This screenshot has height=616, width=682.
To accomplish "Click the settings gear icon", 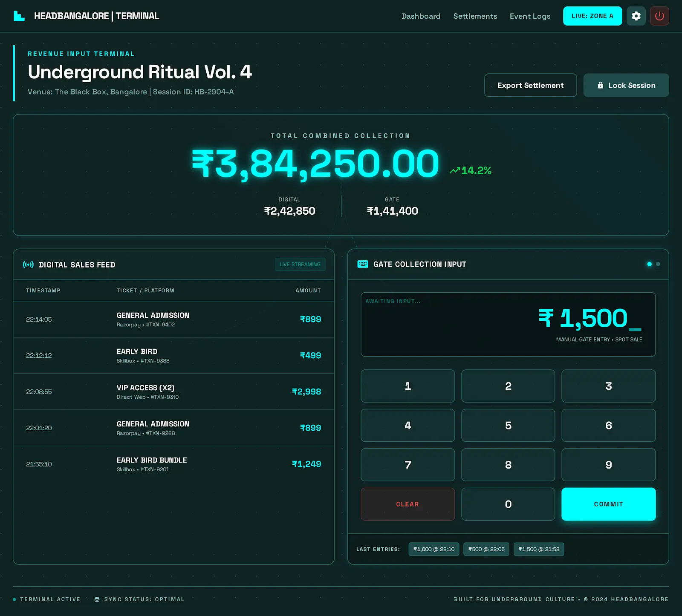I will [x=636, y=16].
